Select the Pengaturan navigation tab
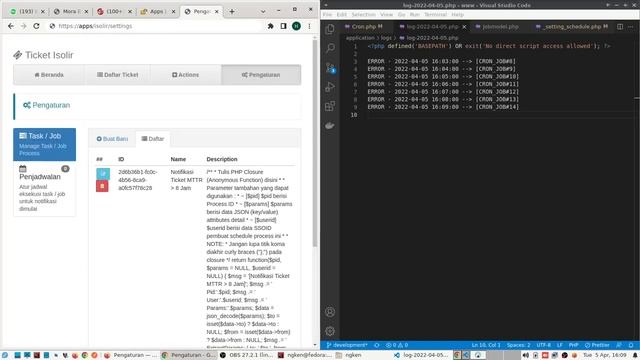Viewport: 640px width, 360px height. pos(261,75)
